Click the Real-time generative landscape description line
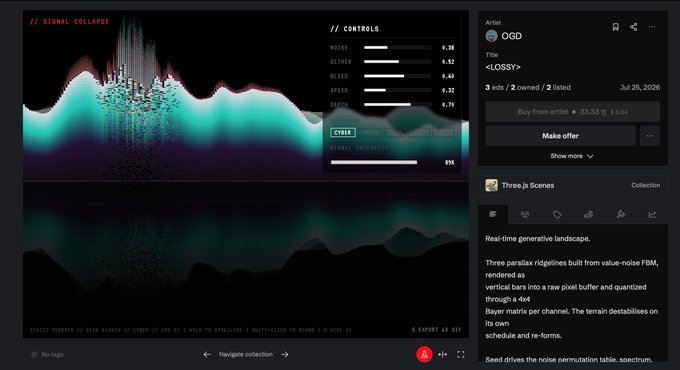The image size is (680, 370). 537,239
